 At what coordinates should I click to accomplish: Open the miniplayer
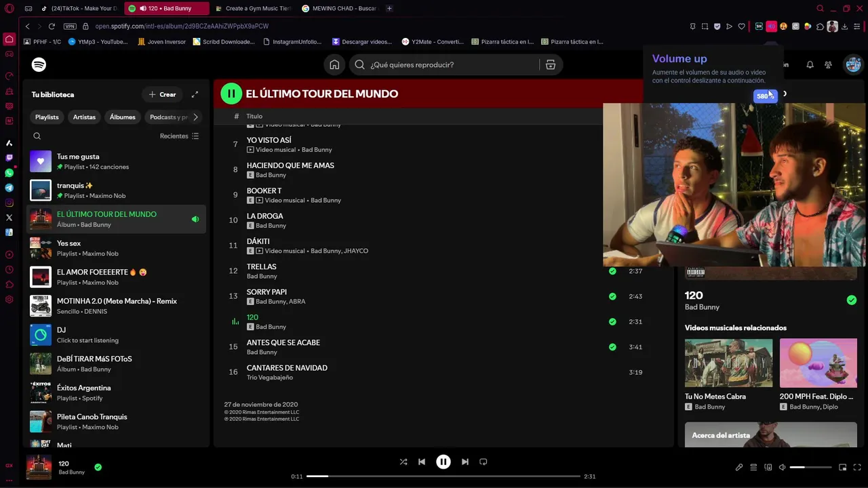[x=843, y=467]
